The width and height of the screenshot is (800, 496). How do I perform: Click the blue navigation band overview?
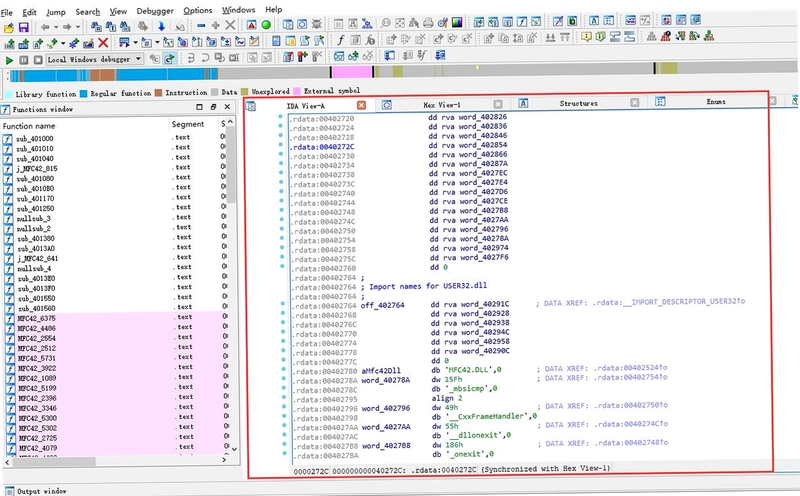point(112,76)
